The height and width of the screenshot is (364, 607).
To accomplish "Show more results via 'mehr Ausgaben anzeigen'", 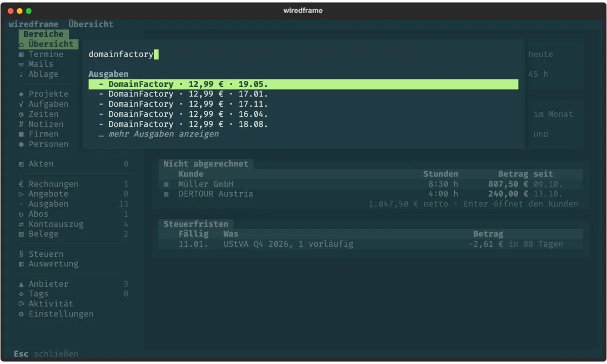I will [x=159, y=134].
